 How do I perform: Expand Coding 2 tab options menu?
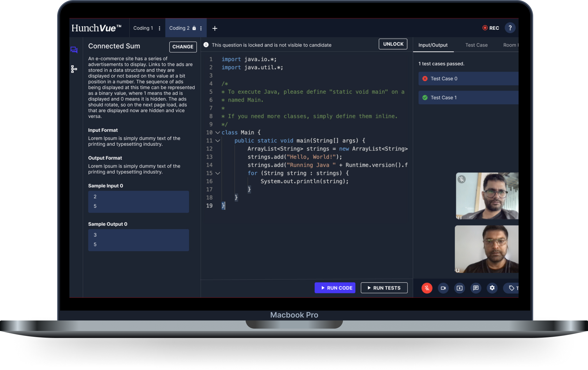(201, 28)
